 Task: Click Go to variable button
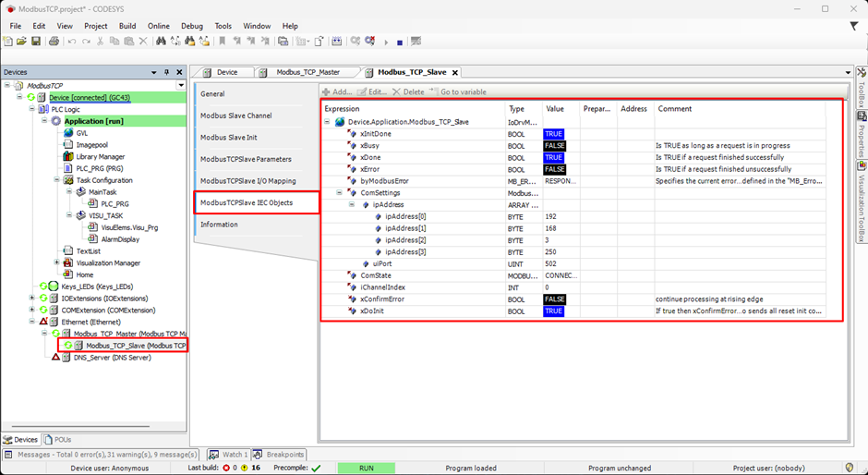[458, 92]
